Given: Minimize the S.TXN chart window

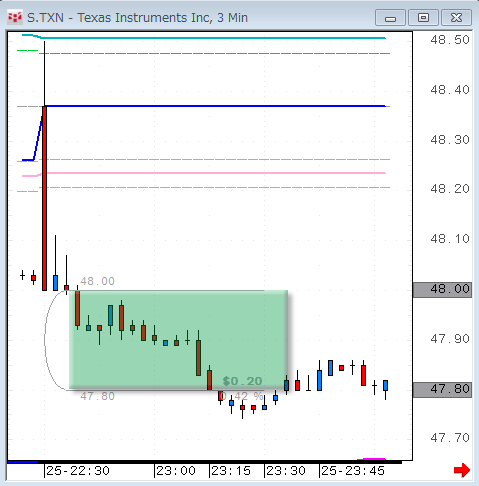Looking at the screenshot, I should pos(390,18).
